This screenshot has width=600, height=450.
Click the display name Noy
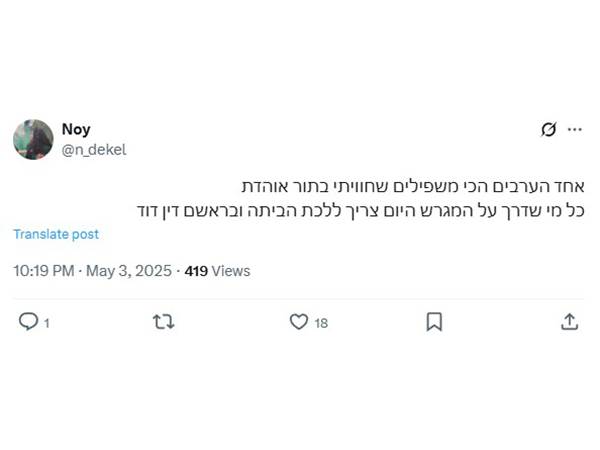coord(76,130)
